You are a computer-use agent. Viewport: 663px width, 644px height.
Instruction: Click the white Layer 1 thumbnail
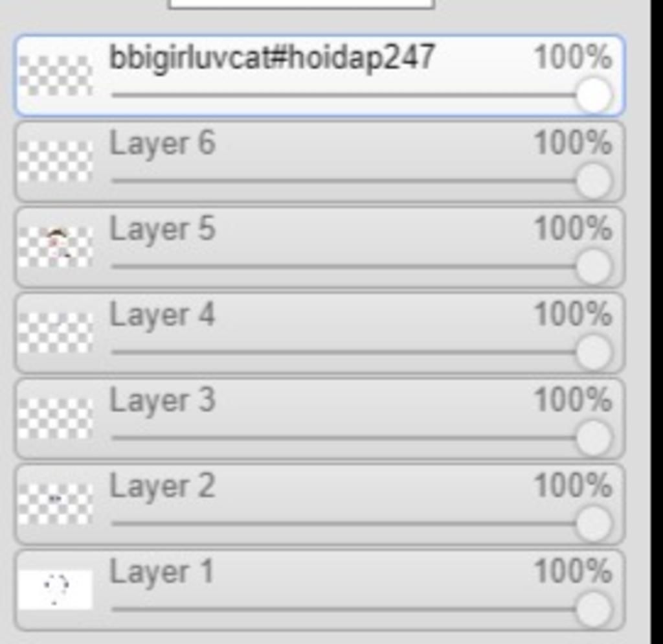55,589
